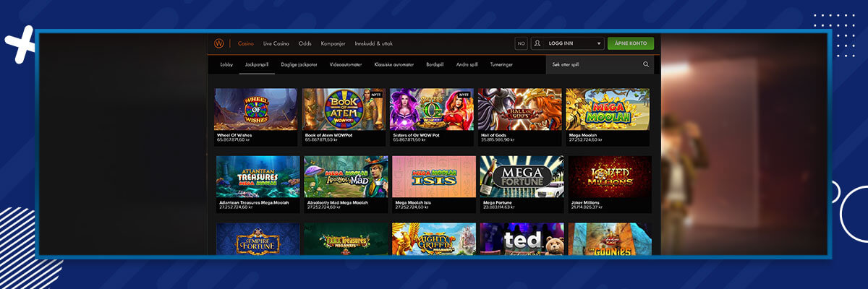868x289 pixels.
Task: Click Joker Millions jackpot 21.714.025,37 kr
Action: click(587, 207)
